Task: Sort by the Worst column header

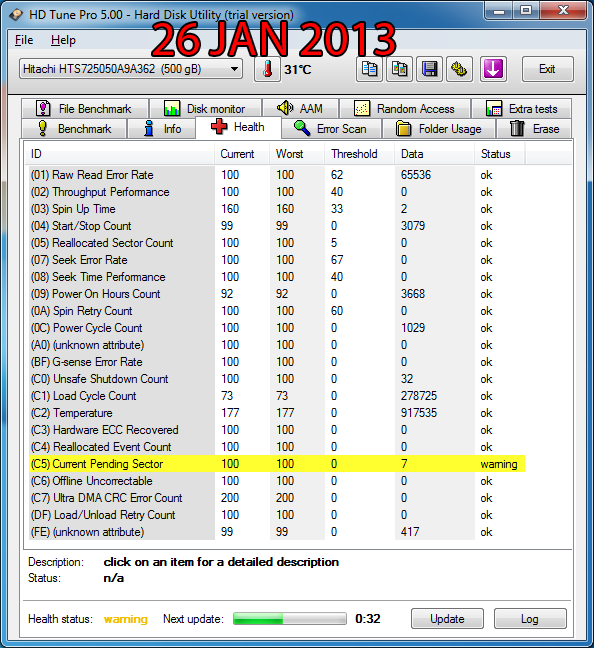Action: pyautogui.click(x=297, y=154)
